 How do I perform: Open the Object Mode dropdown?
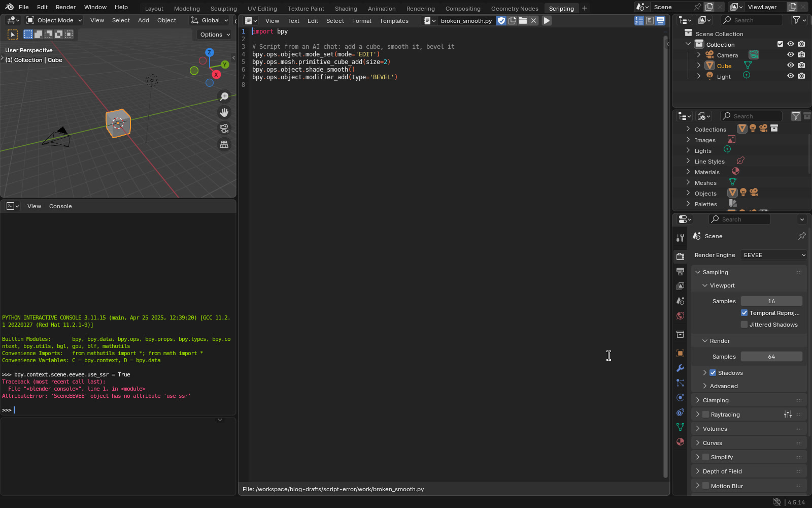pos(54,20)
